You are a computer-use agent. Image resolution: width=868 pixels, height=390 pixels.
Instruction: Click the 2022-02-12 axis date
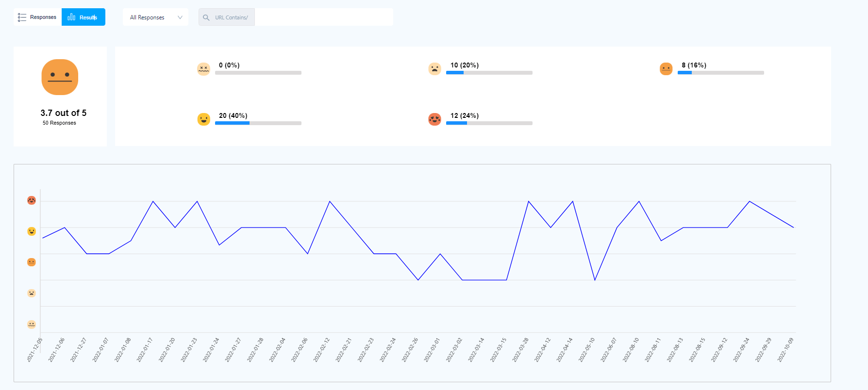[322, 350]
